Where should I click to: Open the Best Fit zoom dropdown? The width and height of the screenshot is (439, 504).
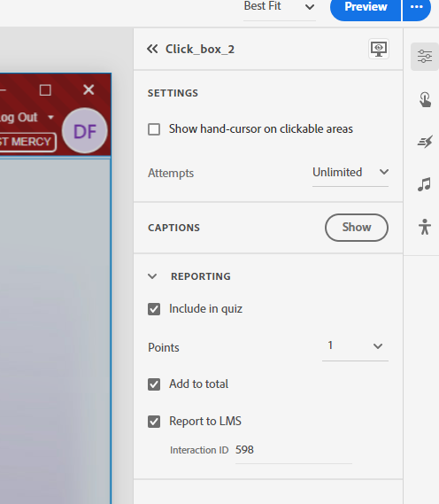(280, 7)
